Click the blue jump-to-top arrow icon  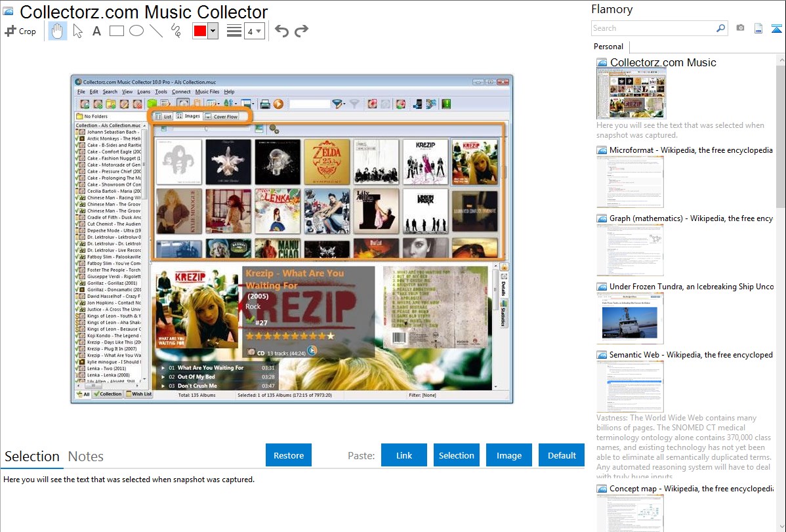coord(776,29)
